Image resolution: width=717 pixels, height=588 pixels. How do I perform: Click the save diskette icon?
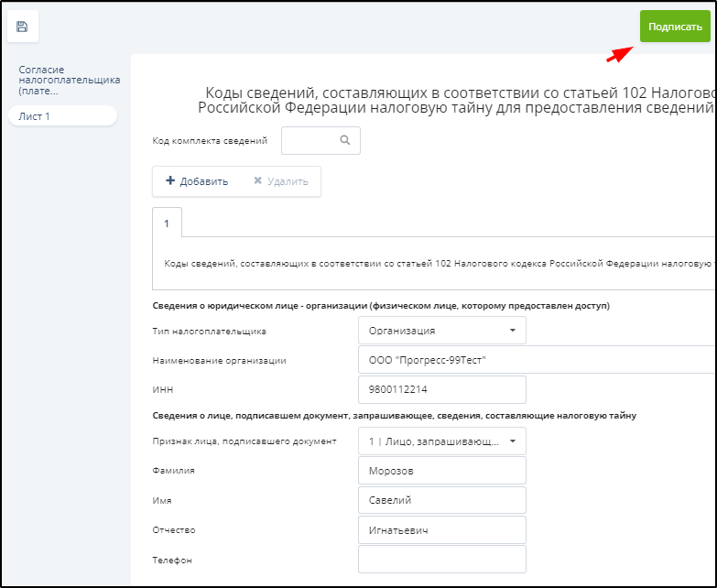(x=22, y=27)
